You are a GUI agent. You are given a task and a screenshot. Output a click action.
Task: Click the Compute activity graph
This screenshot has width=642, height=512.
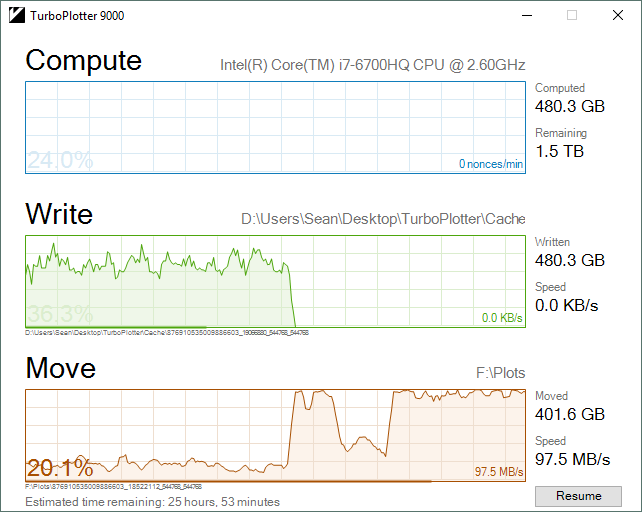(x=276, y=127)
